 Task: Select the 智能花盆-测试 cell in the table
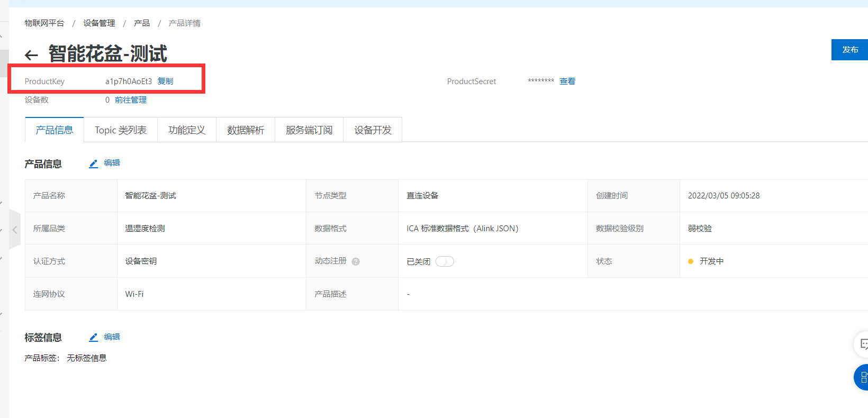click(151, 196)
